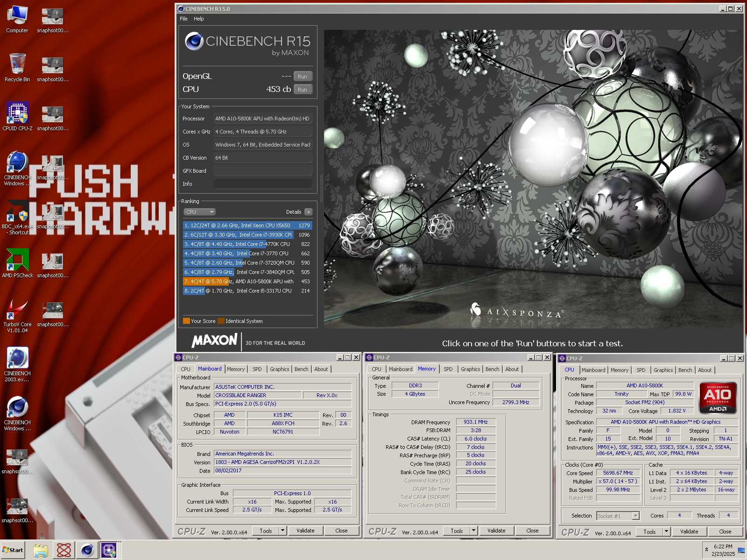Open the Computer desktop icon
The image size is (747, 560).
coord(17,19)
